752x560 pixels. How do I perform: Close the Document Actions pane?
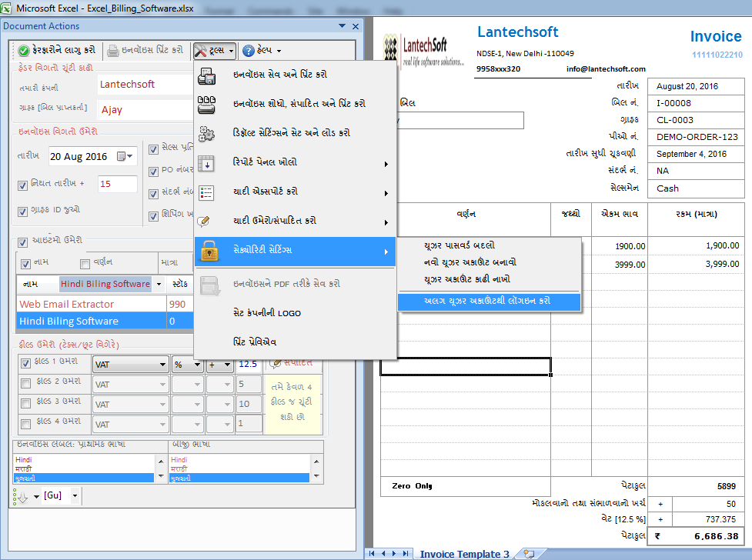[356, 26]
